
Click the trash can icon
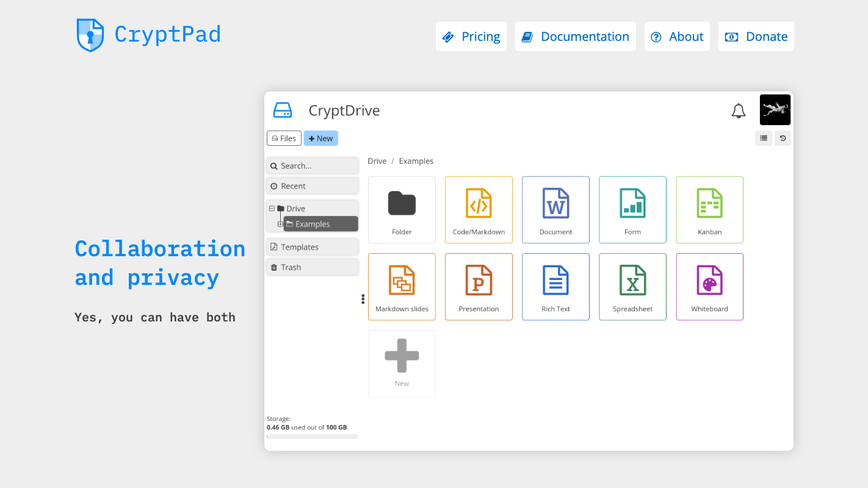[x=274, y=267]
